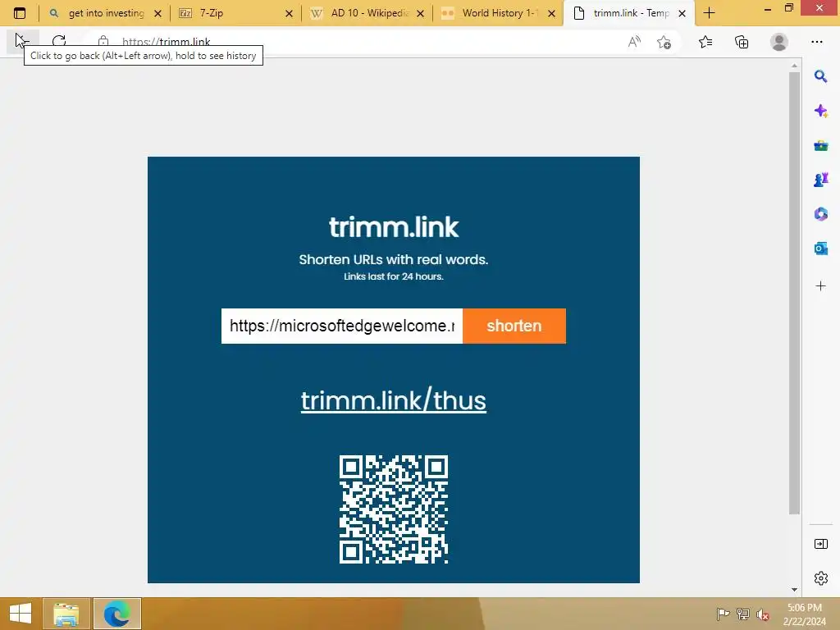Open the Favorites list icon
Image resolution: width=840 pixels, height=630 pixels.
pyautogui.click(x=705, y=42)
